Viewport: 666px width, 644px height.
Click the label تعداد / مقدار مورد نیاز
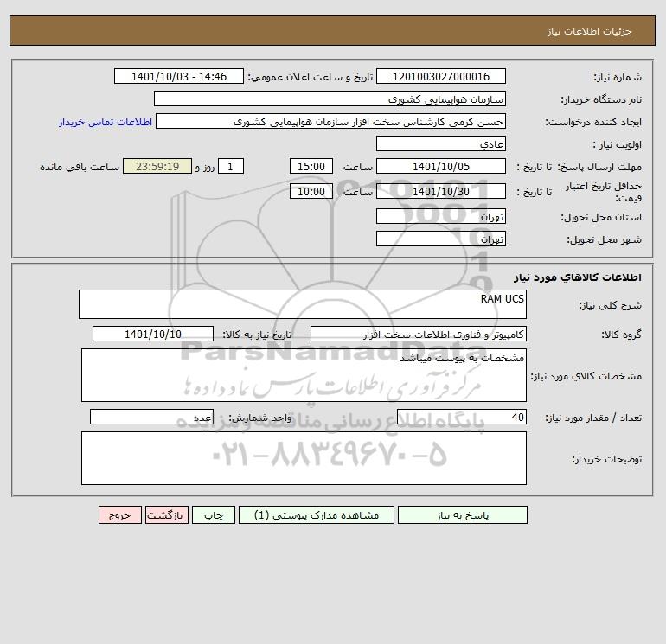tap(593, 418)
